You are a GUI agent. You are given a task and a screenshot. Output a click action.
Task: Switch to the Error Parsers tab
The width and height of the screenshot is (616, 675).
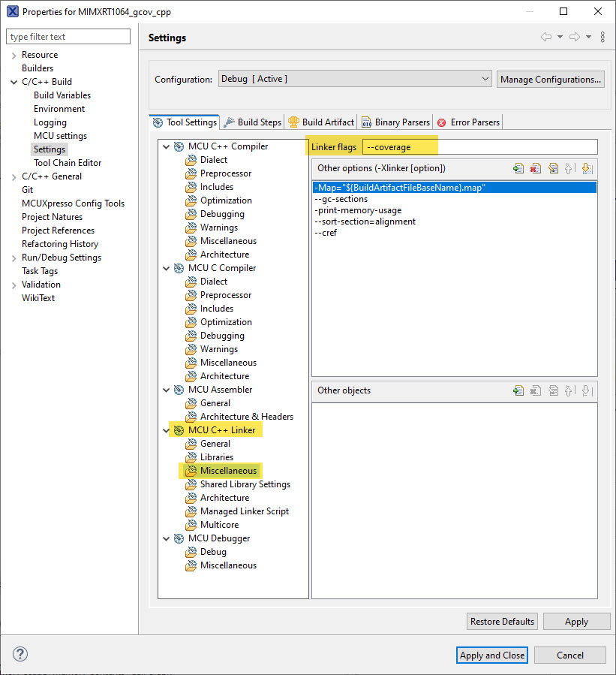(x=468, y=122)
